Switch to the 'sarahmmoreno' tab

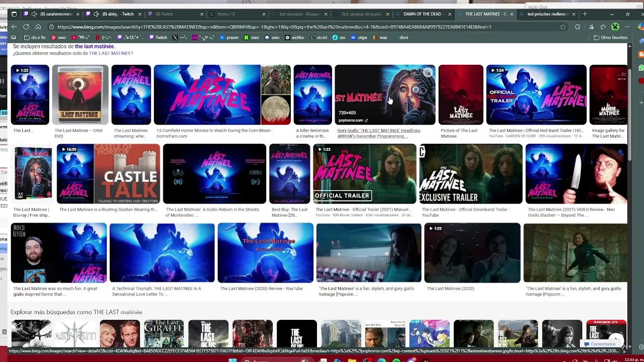pos(52,14)
